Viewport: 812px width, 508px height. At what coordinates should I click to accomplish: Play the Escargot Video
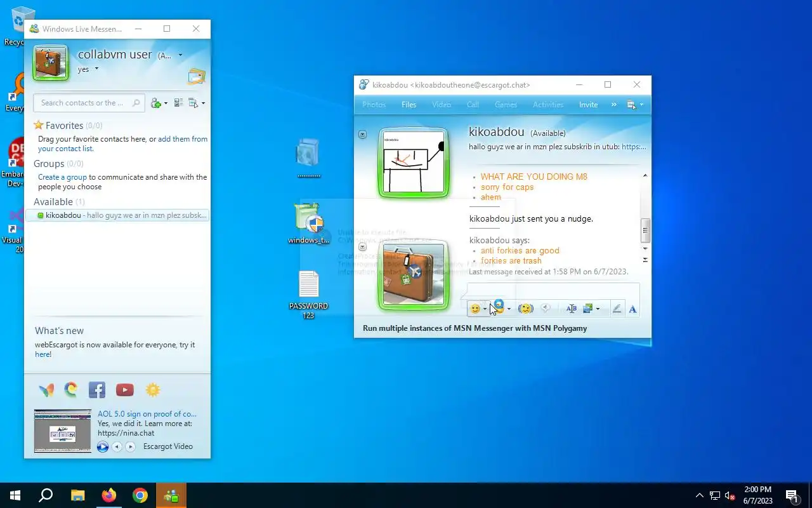(x=103, y=446)
